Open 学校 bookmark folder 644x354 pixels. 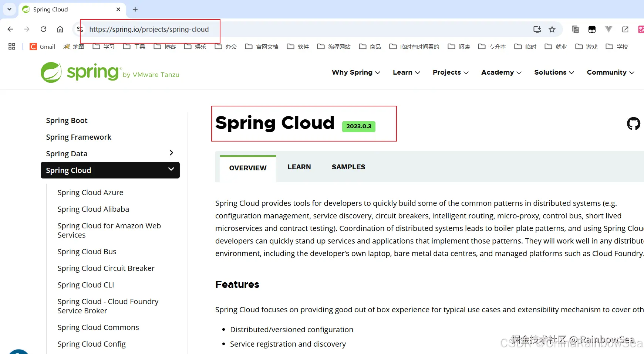click(x=617, y=47)
